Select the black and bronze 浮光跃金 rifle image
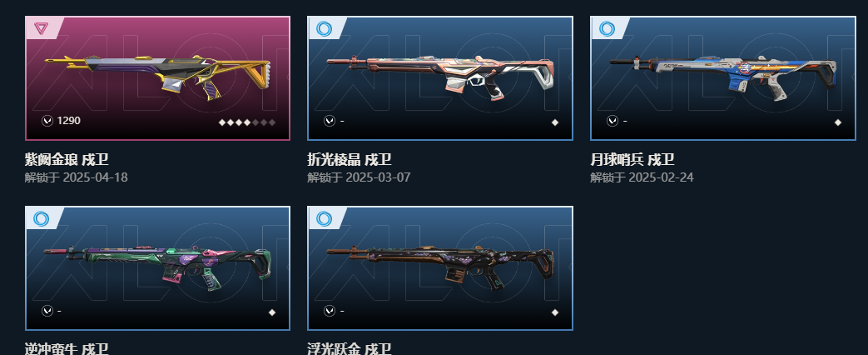 [440, 267]
